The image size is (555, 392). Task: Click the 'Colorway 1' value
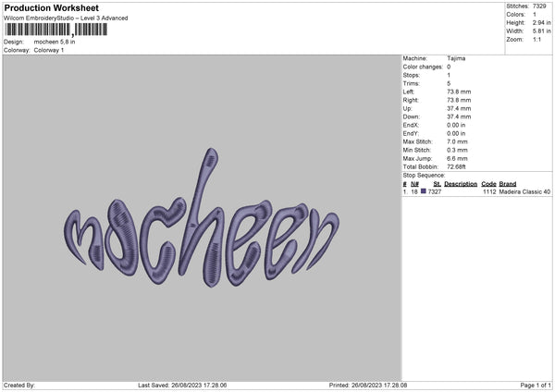tap(49, 50)
